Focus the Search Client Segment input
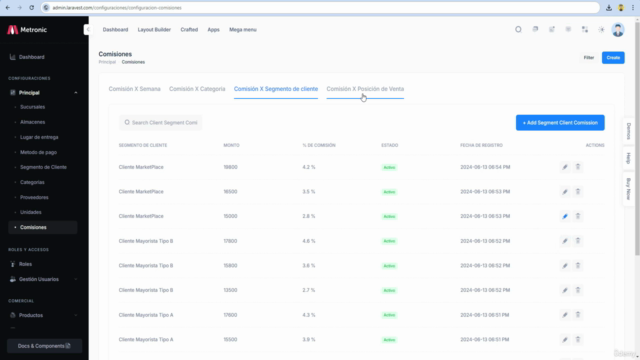The width and height of the screenshot is (640, 360). click(160, 122)
